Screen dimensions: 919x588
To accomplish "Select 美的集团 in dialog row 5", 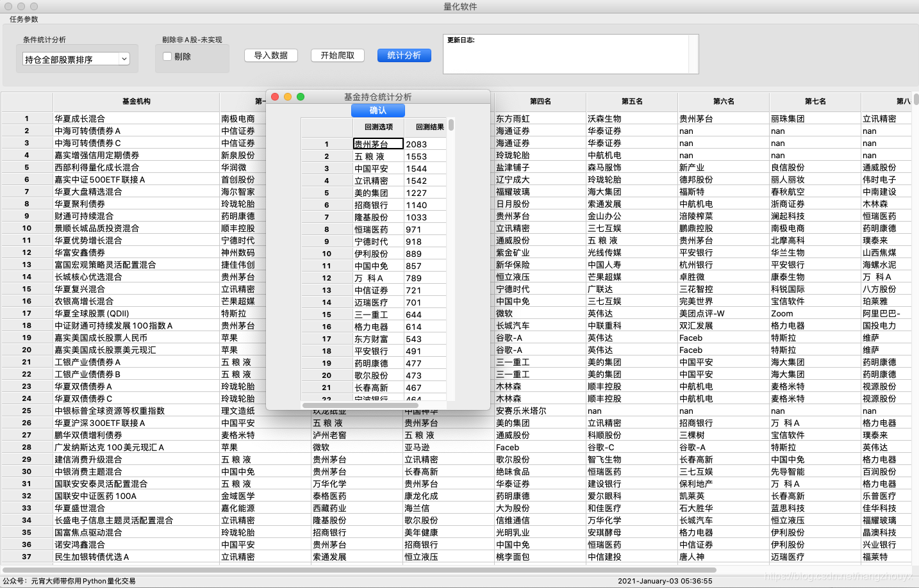I will (378, 193).
